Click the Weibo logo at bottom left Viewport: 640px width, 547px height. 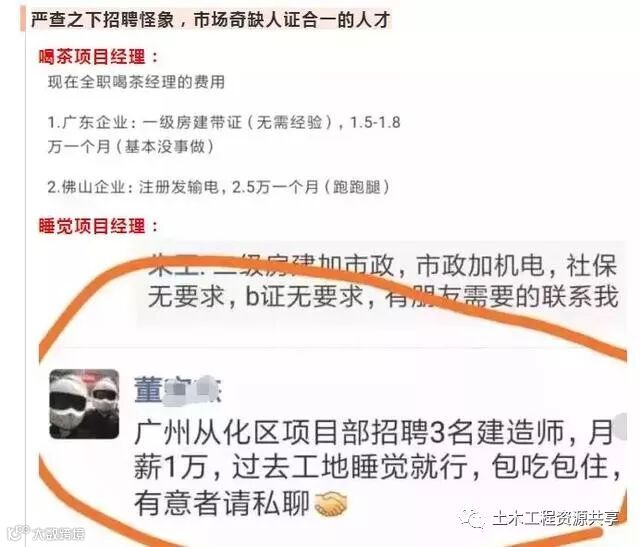pyautogui.click(x=18, y=533)
